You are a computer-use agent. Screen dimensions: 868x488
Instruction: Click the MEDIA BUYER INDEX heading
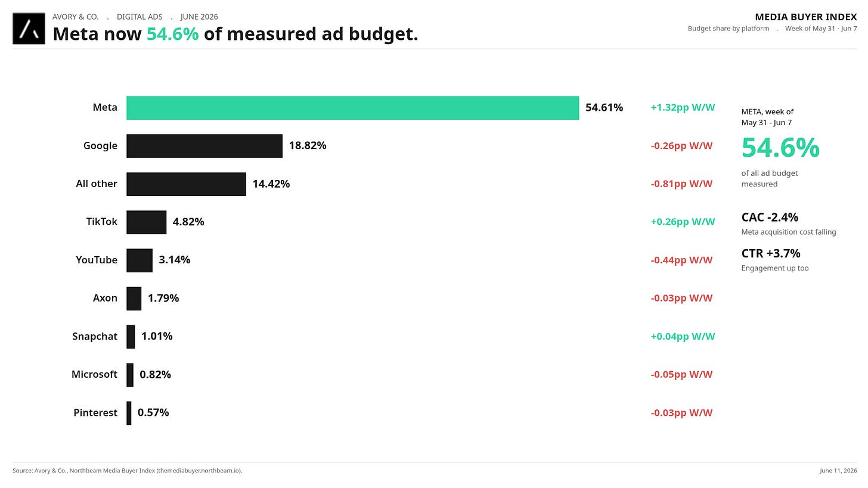click(x=806, y=17)
